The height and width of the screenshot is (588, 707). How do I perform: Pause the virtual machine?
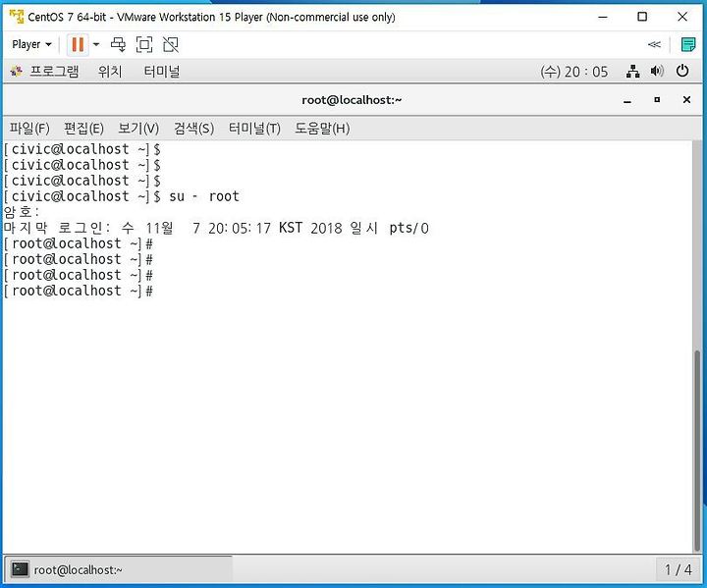78,44
